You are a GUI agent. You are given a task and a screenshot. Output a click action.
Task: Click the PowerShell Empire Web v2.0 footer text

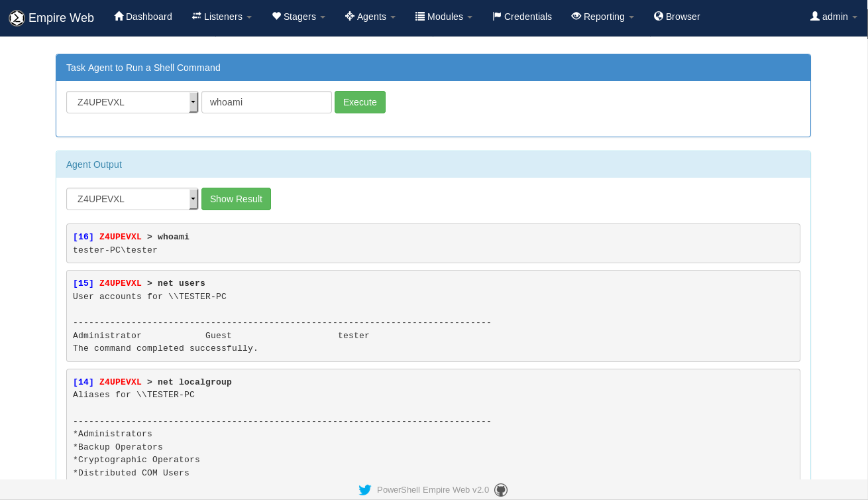[x=433, y=490]
